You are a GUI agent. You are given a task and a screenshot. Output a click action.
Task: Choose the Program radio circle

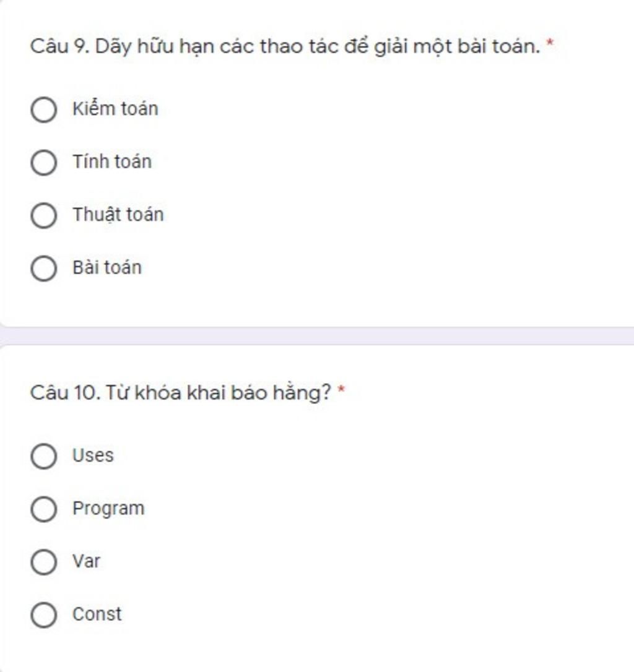tap(44, 509)
